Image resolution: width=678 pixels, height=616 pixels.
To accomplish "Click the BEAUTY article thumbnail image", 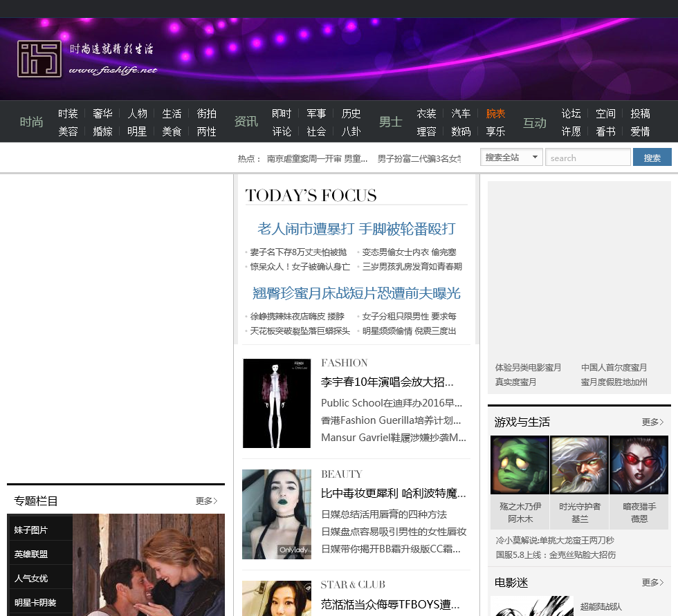I will coord(277,514).
